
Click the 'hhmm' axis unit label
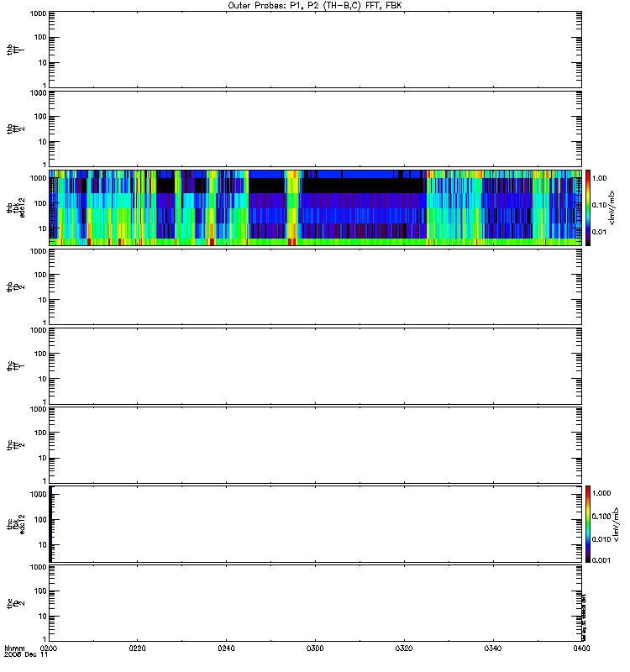[14, 648]
